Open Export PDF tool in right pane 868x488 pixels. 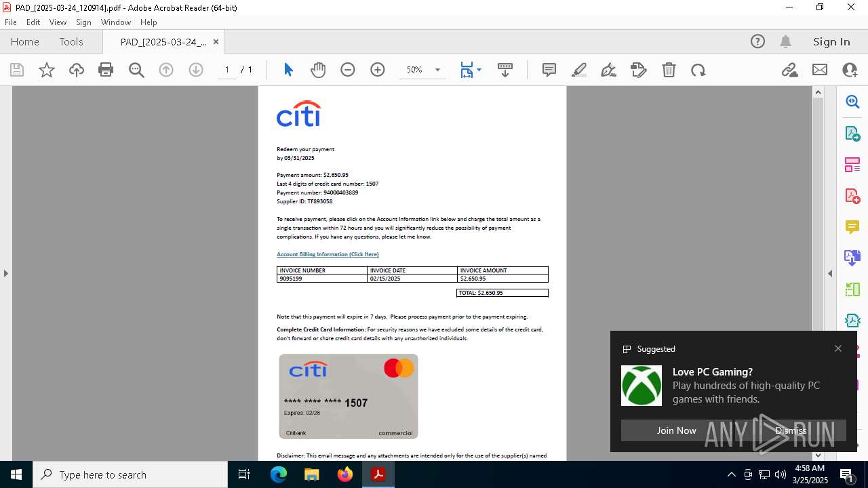coord(852,133)
